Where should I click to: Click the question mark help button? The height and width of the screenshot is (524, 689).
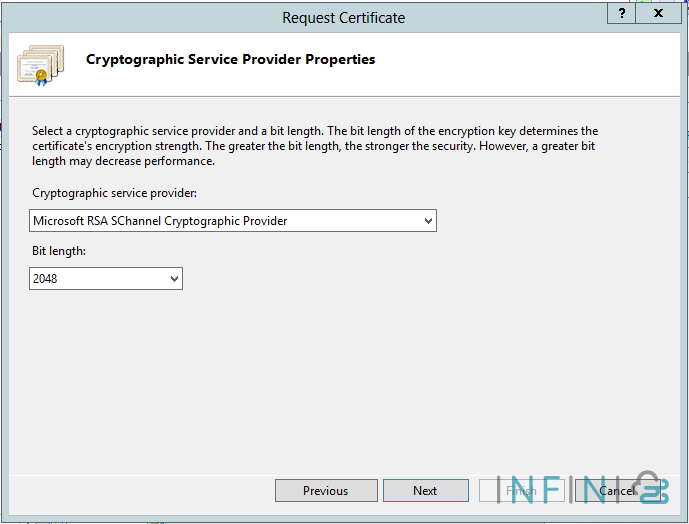(623, 13)
